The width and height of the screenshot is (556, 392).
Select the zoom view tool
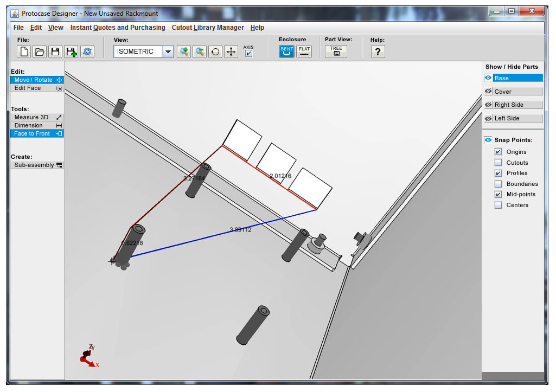(184, 52)
